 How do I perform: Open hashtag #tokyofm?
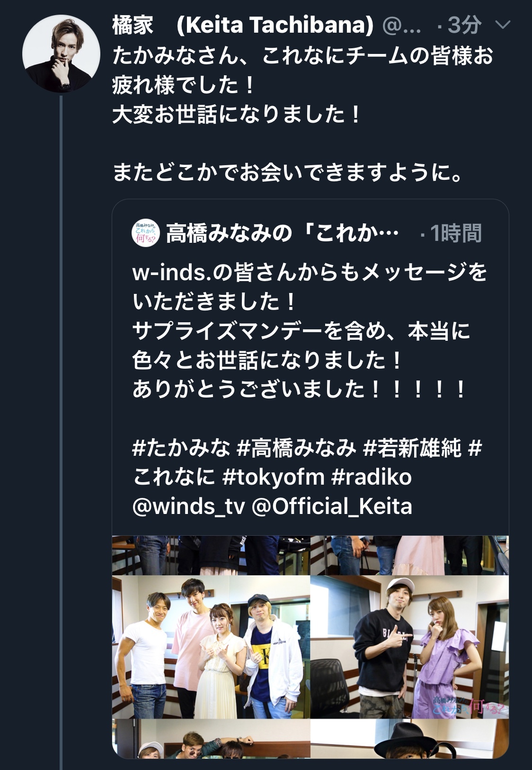pyautogui.click(x=274, y=477)
